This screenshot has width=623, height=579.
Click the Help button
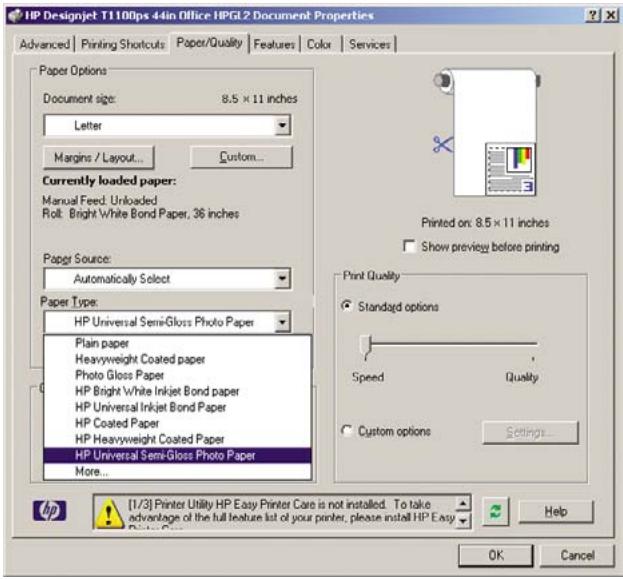[x=555, y=511]
